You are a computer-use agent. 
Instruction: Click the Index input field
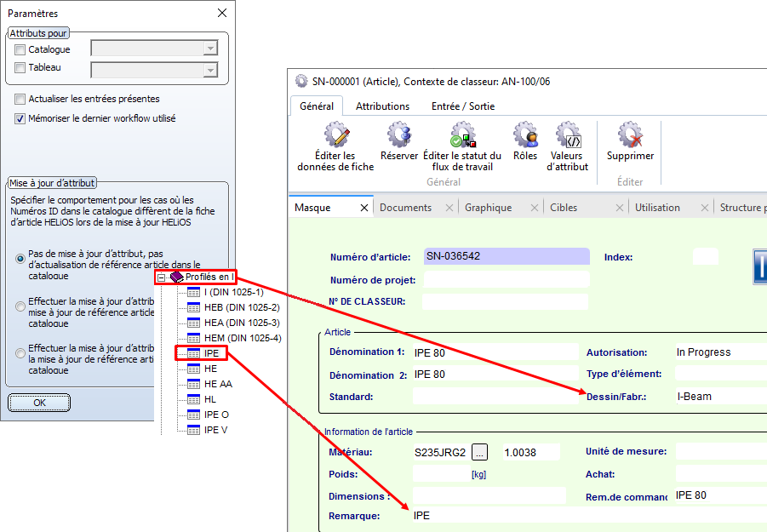(x=706, y=257)
